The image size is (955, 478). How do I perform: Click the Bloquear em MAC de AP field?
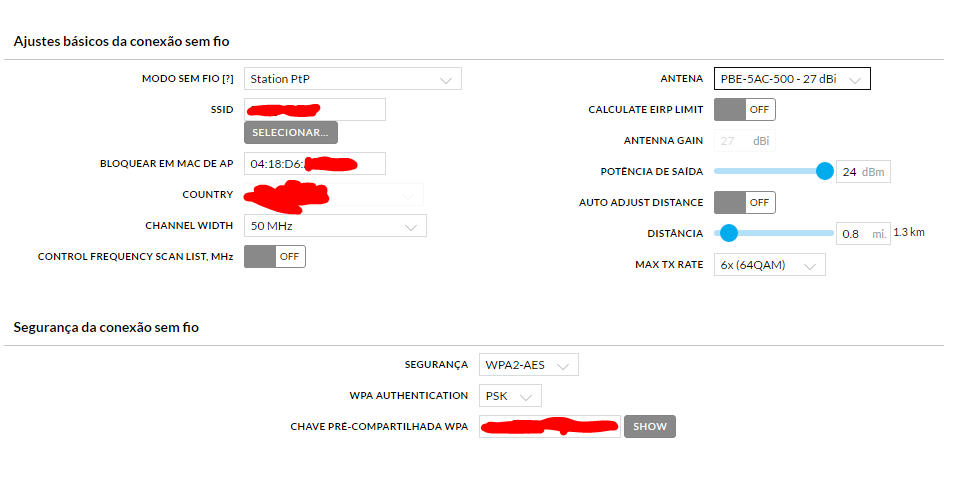(x=314, y=164)
